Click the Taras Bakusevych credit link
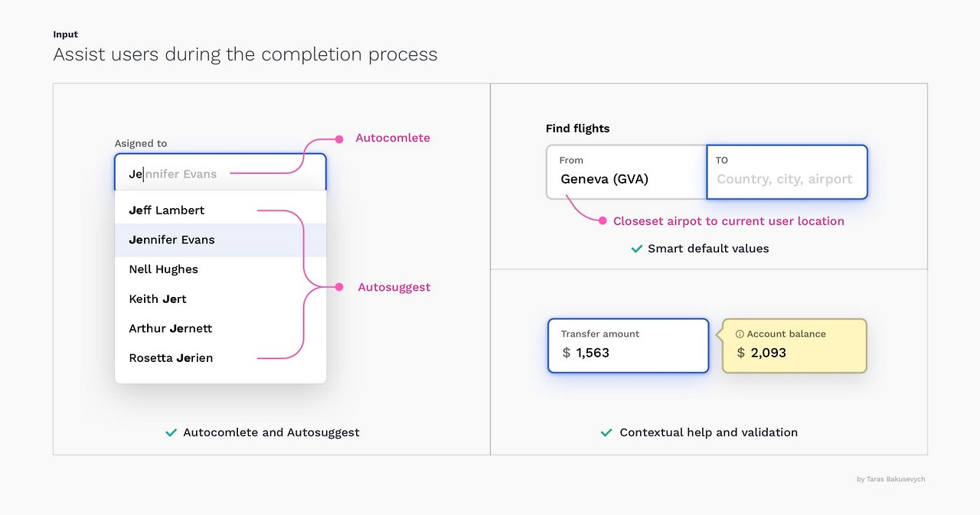The width and height of the screenshot is (980, 515). [890, 478]
